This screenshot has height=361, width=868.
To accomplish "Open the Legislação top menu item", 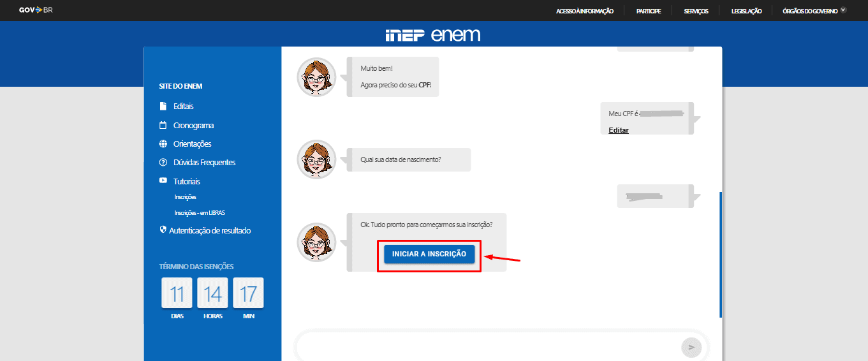I will coord(746,11).
